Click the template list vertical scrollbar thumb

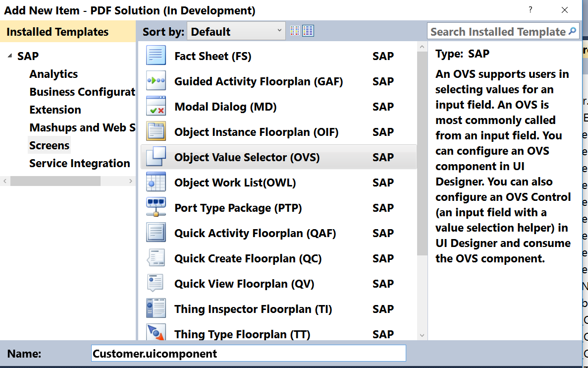422,154
